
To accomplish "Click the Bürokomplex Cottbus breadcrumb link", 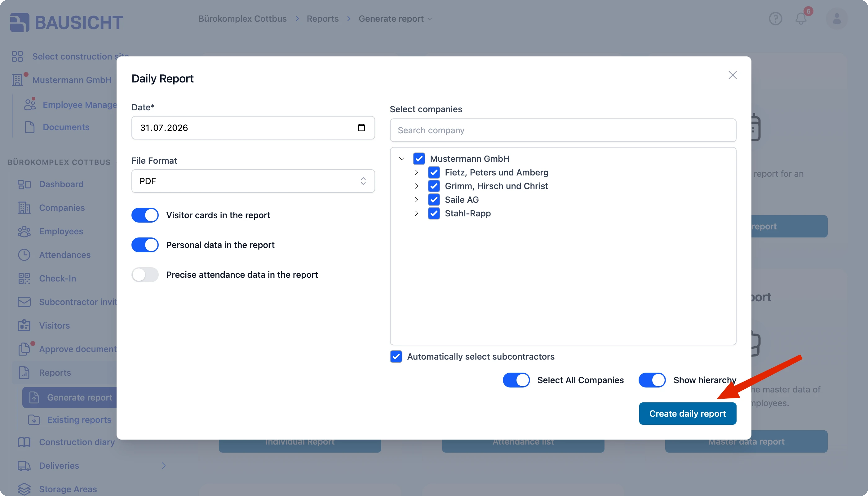I will tap(242, 19).
